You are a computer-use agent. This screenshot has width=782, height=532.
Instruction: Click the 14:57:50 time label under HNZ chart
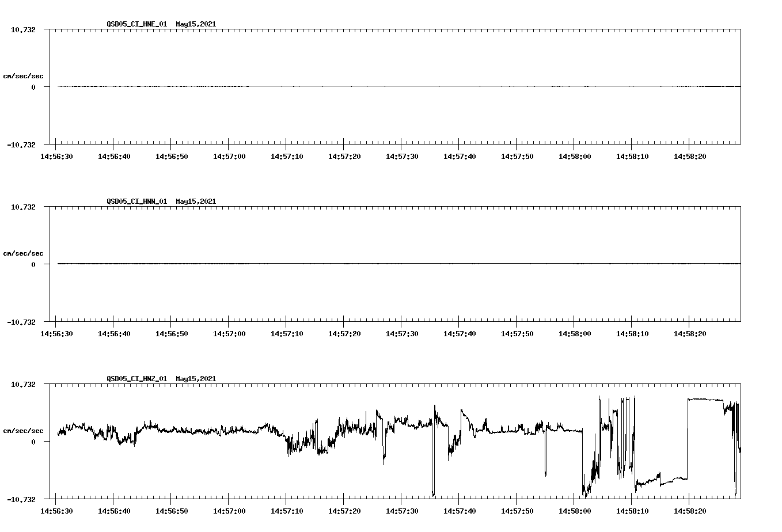(517, 511)
